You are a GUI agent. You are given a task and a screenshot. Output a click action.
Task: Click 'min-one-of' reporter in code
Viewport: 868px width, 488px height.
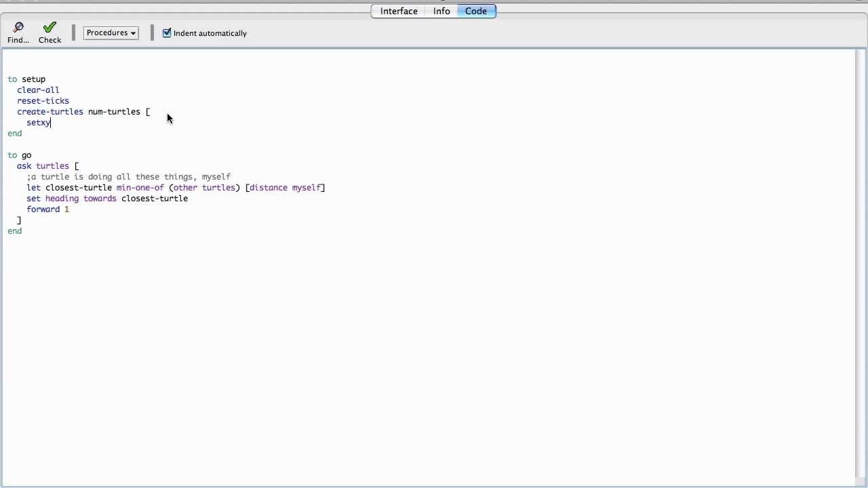pyautogui.click(x=140, y=188)
